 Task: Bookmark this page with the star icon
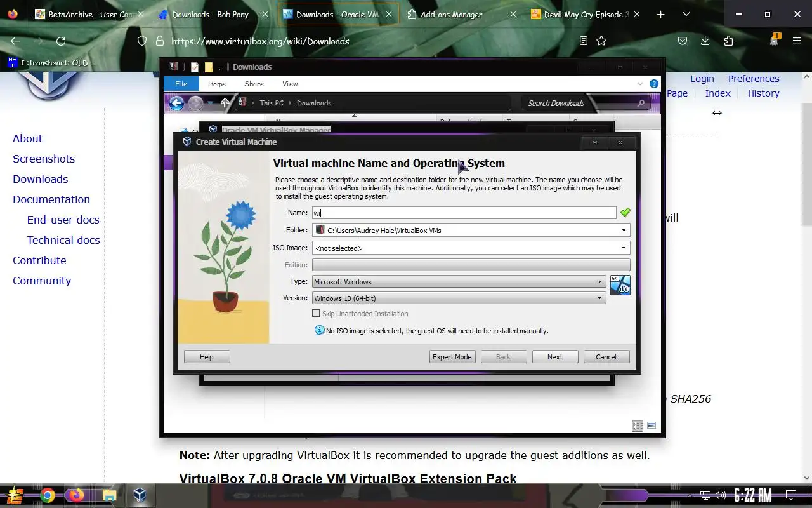(x=601, y=41)
